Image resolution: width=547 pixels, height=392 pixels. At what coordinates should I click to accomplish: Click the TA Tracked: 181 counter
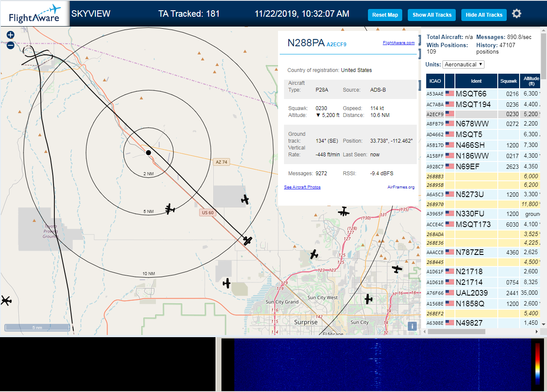click(189, 13)
